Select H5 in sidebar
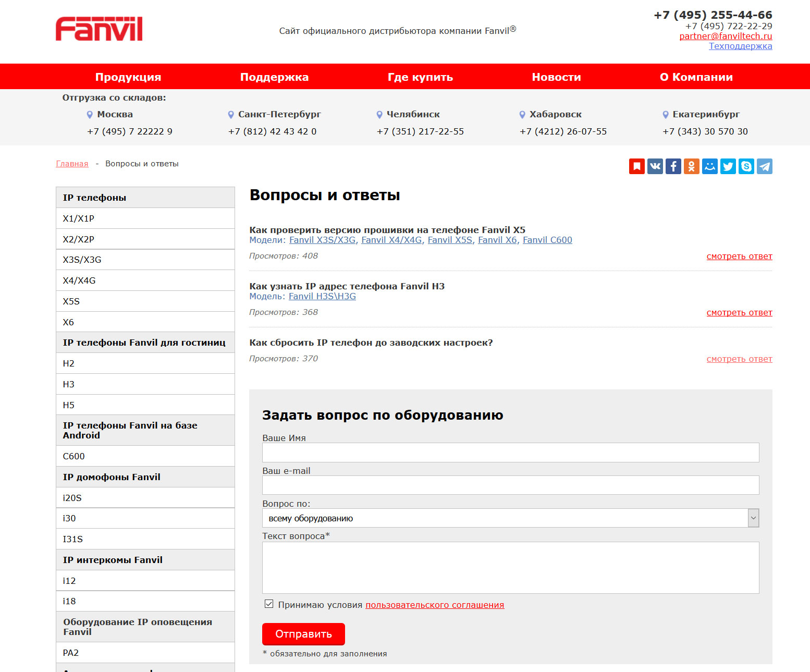The height and width of the screenshot is (672, 810). (x=145, y=405)
